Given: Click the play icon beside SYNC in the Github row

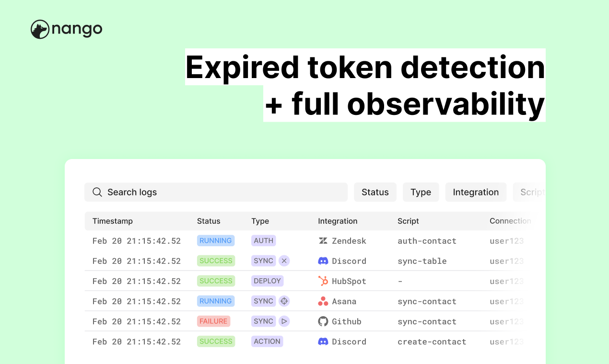Looking at the screenshot, I should 284,321.
